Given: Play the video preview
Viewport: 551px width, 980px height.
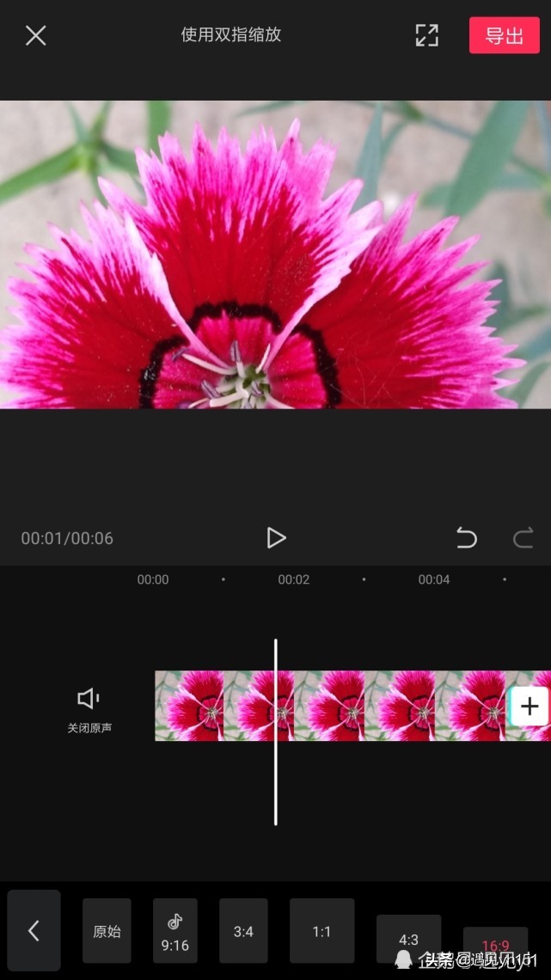Looking at the screenshot, I should point(275,537).
